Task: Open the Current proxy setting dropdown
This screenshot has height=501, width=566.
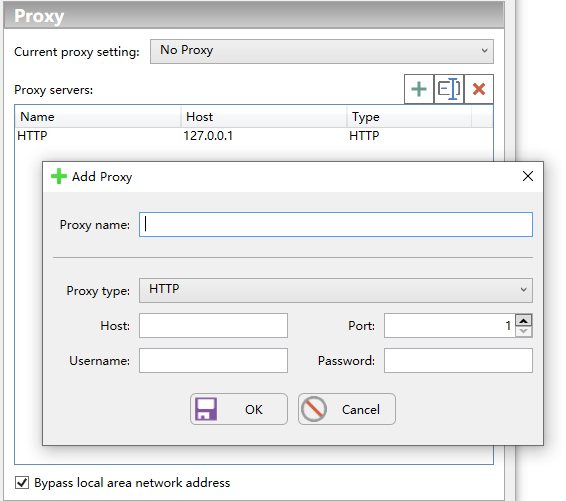Action: 322,51
